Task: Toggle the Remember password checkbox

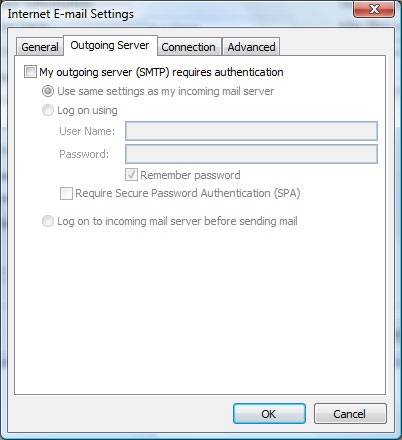Action: pos(131,175)
